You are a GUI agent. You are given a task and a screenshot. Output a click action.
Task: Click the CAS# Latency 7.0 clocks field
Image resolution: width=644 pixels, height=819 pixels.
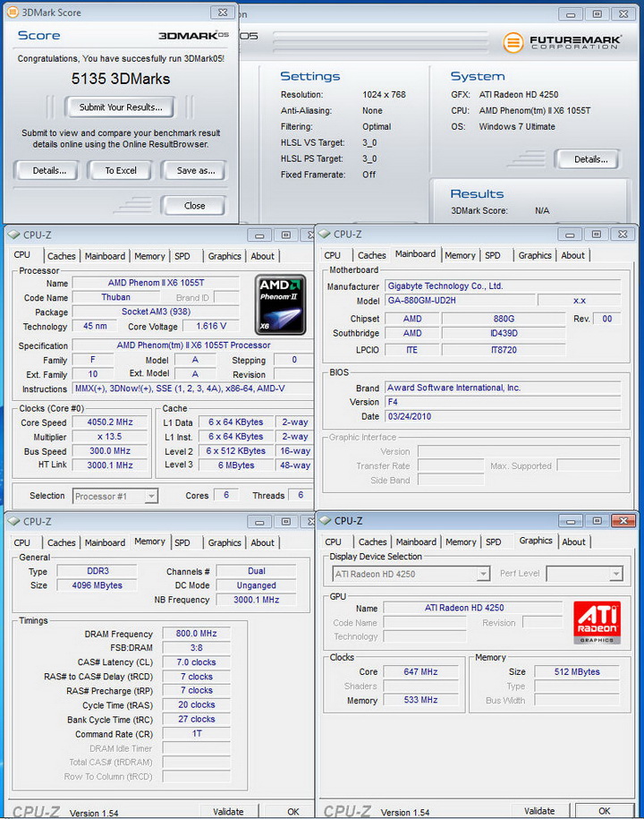pyautogui.click(x=196, y=662)
